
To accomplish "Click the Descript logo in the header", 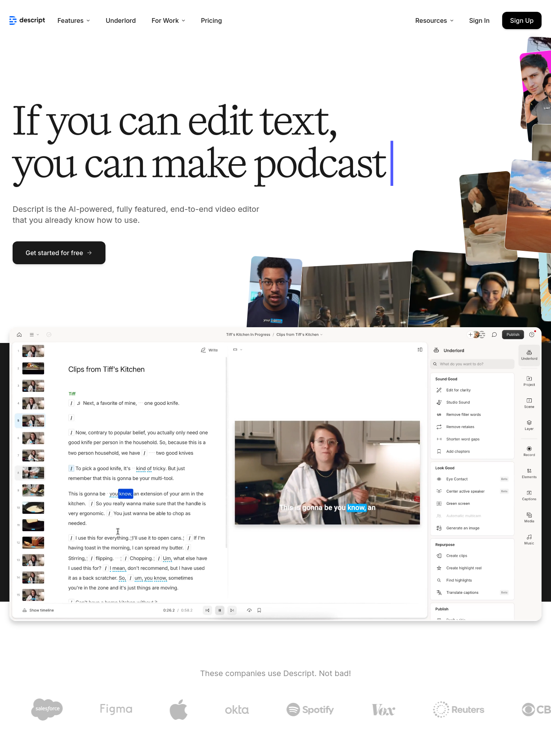I will click(x=27, y=20).
